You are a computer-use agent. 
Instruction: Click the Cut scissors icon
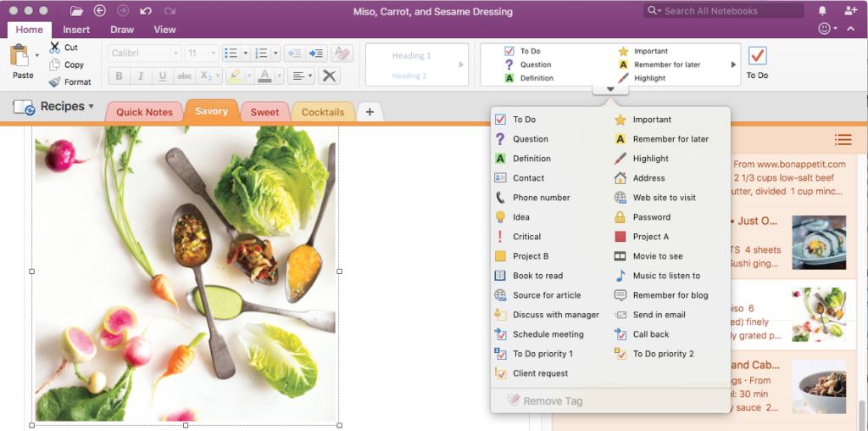[x=54, y=48]
